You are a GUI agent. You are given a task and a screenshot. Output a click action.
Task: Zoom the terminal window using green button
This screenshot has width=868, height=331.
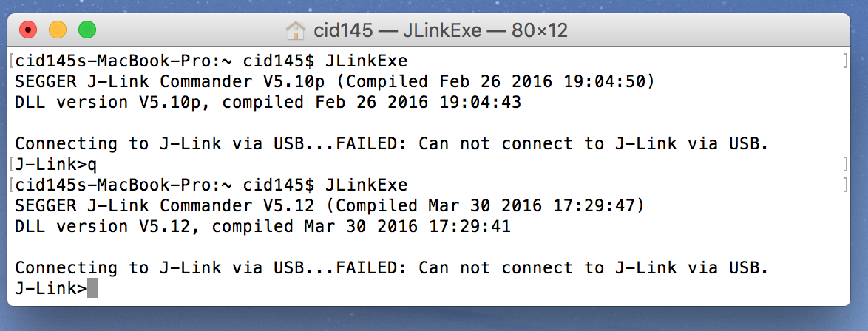click(x=87, y=30)
